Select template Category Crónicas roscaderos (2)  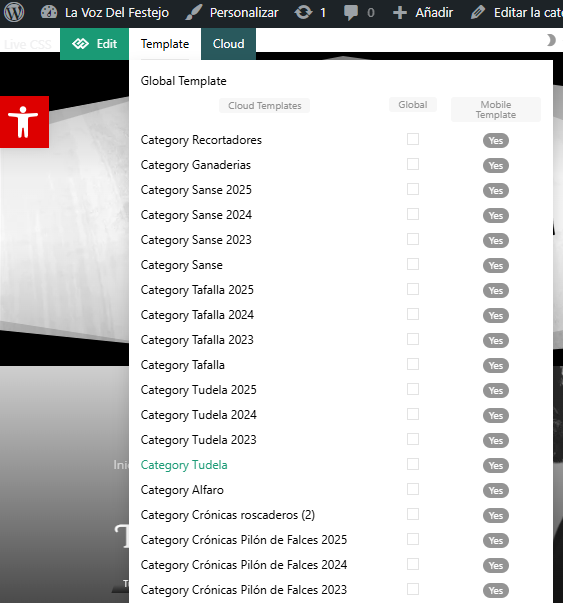point(228,516)
